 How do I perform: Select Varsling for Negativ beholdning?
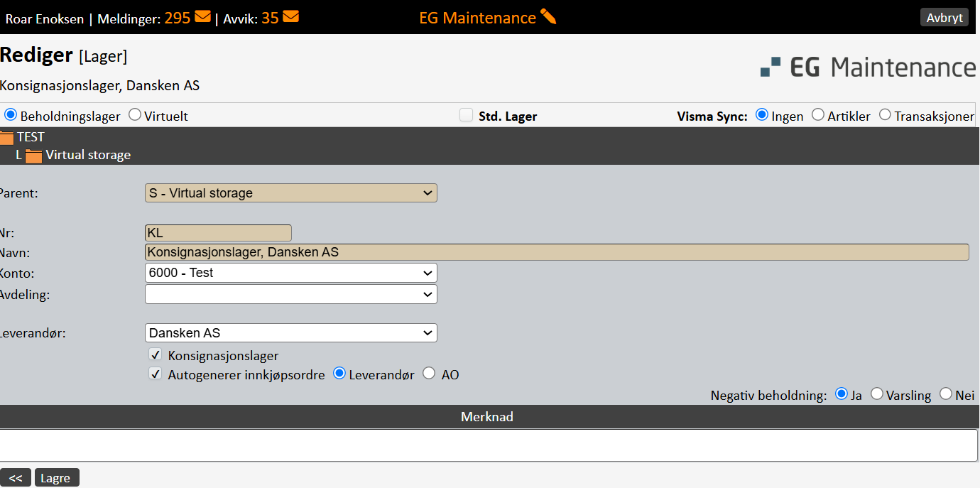point(877,394)
